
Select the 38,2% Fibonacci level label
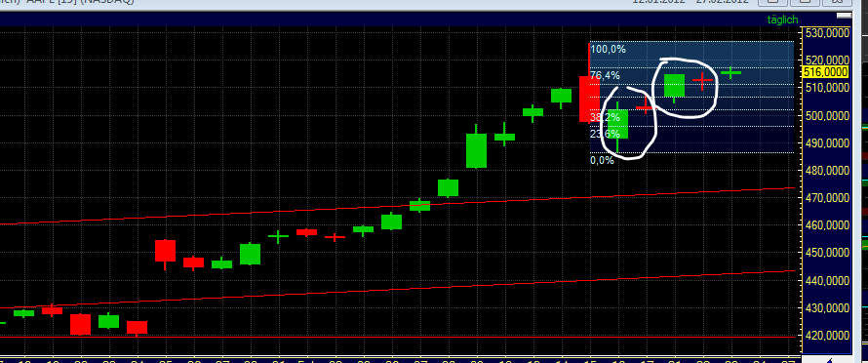(x=605, y=117)
